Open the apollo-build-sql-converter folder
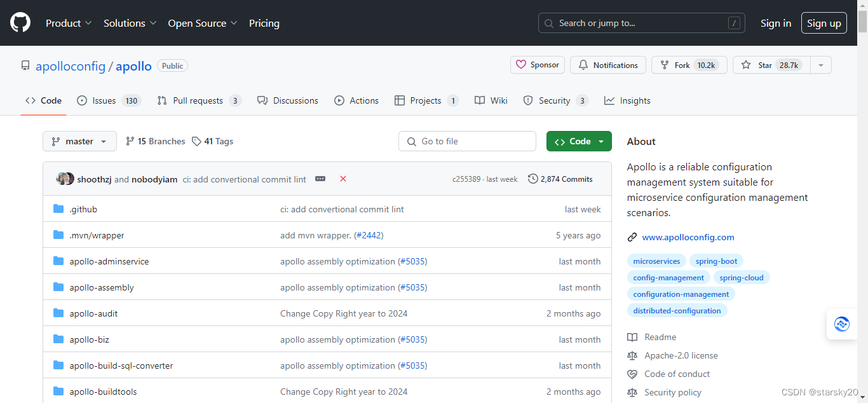Image resolution: width=868 pixels, height=403 pixels. pos(121,365)
